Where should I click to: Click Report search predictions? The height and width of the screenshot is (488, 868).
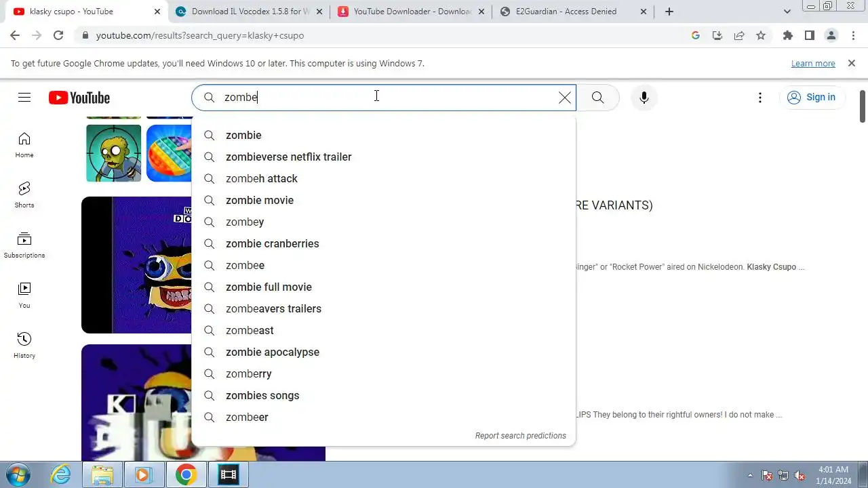tap(520, 436)
